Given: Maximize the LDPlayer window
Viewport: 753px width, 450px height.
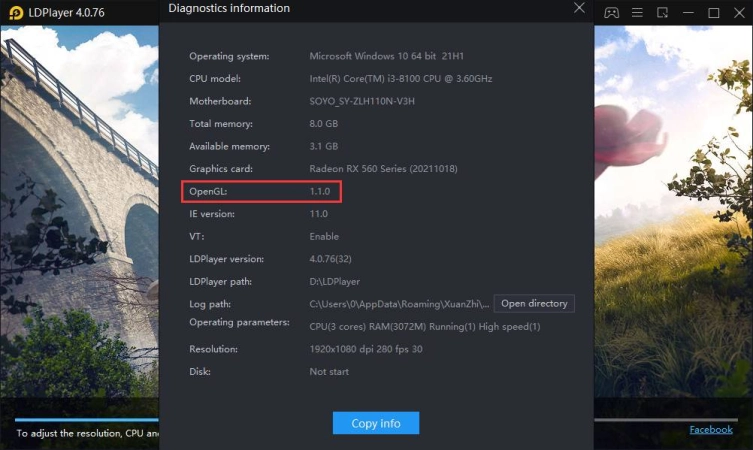Looking at the screenshot, I should pos(714,13).
